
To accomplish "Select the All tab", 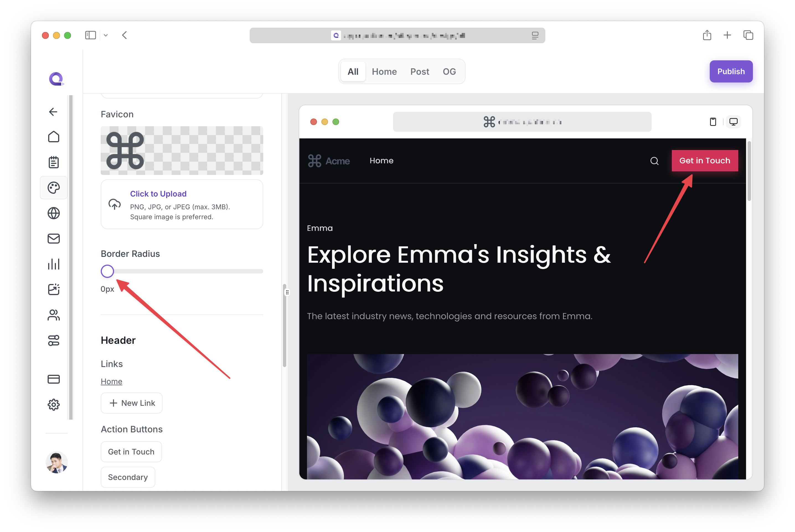I will [x=353, y=72].
